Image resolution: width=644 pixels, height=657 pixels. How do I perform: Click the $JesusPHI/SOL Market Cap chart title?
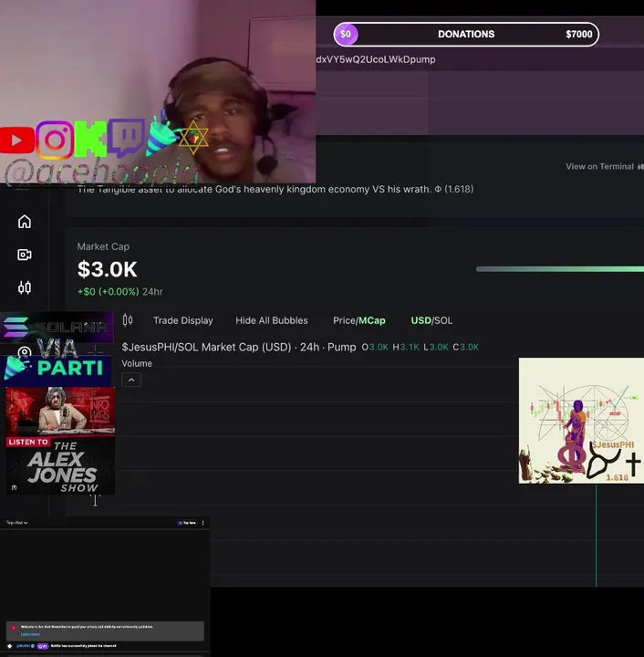(239, 347)
